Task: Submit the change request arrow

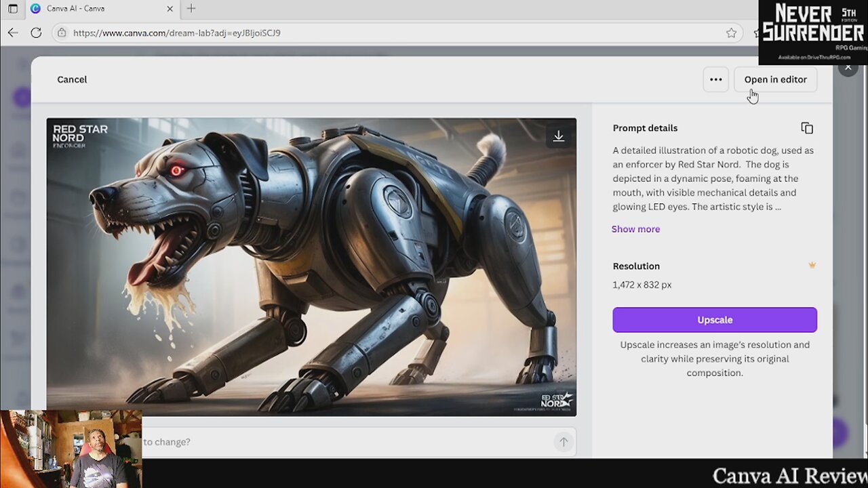Action: (x=563, y=442)
